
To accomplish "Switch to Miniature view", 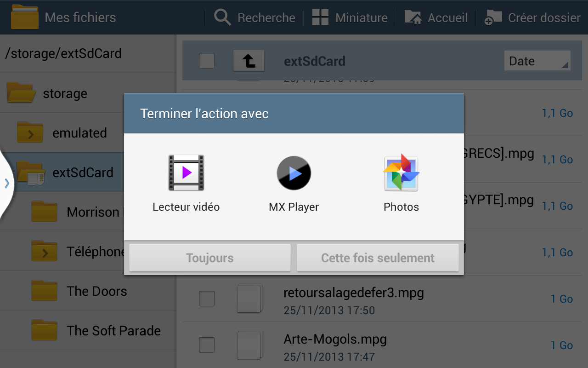I will pos(350,17).
